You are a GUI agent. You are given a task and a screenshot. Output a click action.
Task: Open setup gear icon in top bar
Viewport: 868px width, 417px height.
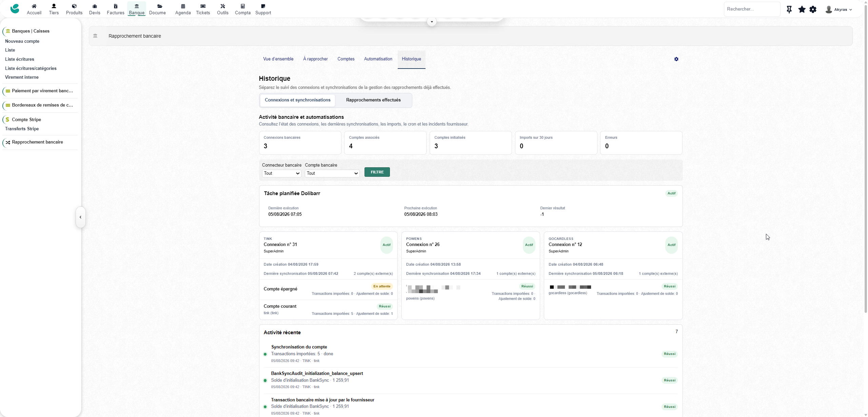(813, 10)
